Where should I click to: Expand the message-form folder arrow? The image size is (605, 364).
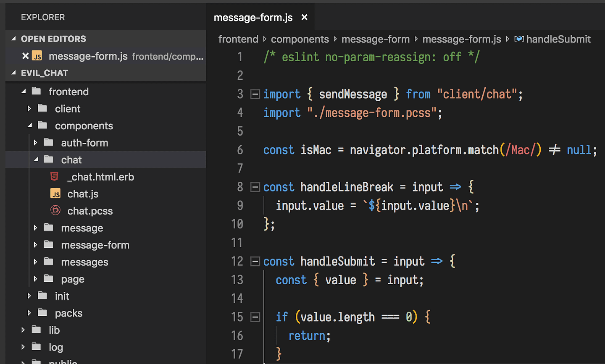[36, 245]
